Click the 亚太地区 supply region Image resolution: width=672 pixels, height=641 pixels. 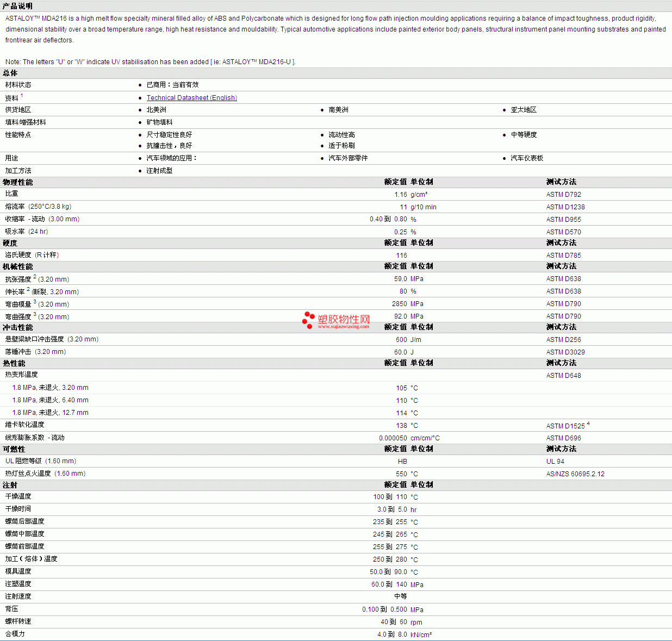[x=524, y=110]
